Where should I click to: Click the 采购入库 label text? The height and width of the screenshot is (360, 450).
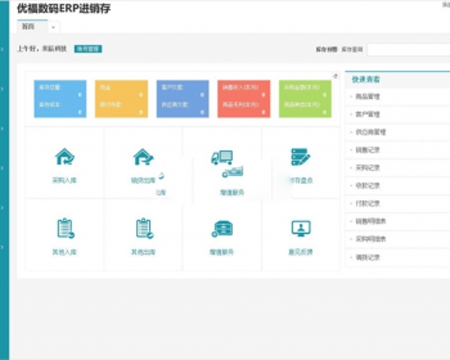pyautogui.click(x=64, y=180)
